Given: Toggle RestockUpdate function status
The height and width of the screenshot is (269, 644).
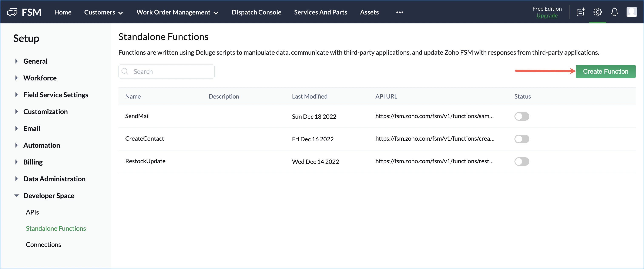Looking at the screenshot, I should pyautogui.click(x=522, y=161).
